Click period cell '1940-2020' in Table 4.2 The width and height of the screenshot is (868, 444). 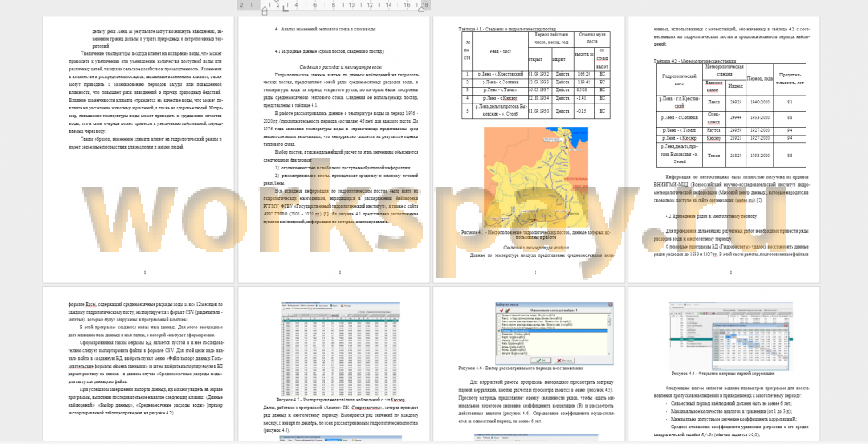pos(759,102)
